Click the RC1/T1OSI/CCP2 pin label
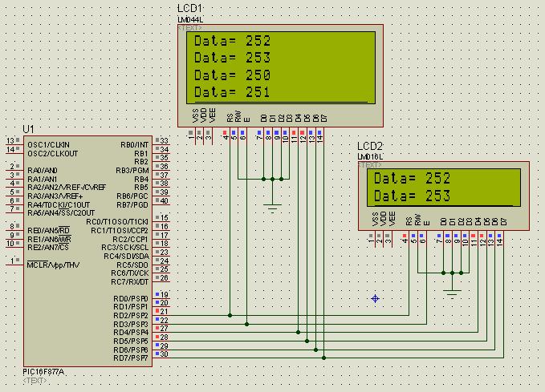The height and width of the screenshot is (392, 545). [120, 231]
